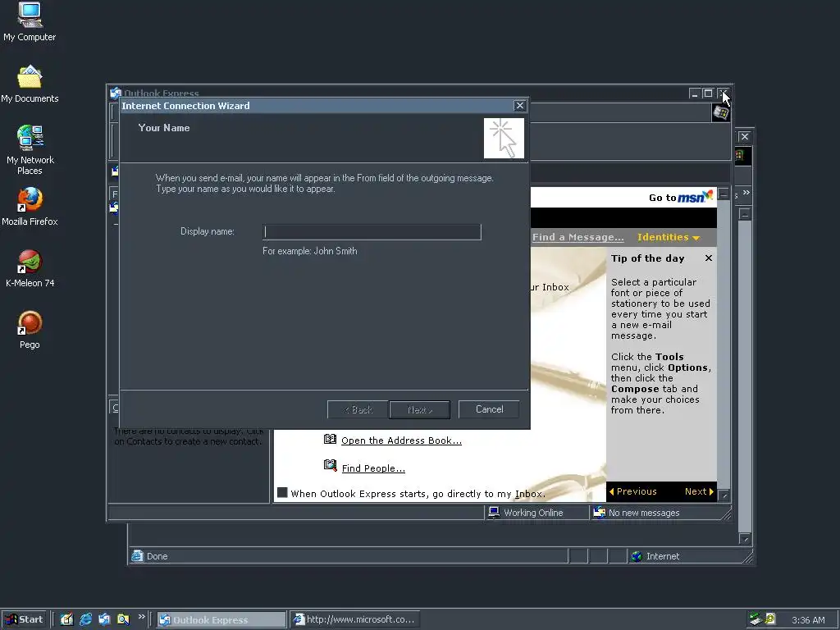Click the Windows logo throbber in Outlook Express
This screenshot has height=630, width=840.
coord(721,113)
